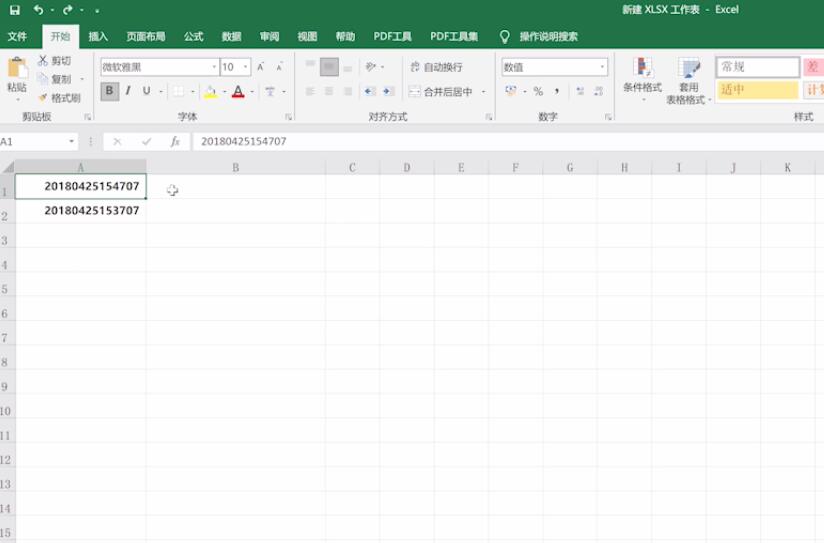
Task: Increase decimal places
Action: tap(580, 91)
